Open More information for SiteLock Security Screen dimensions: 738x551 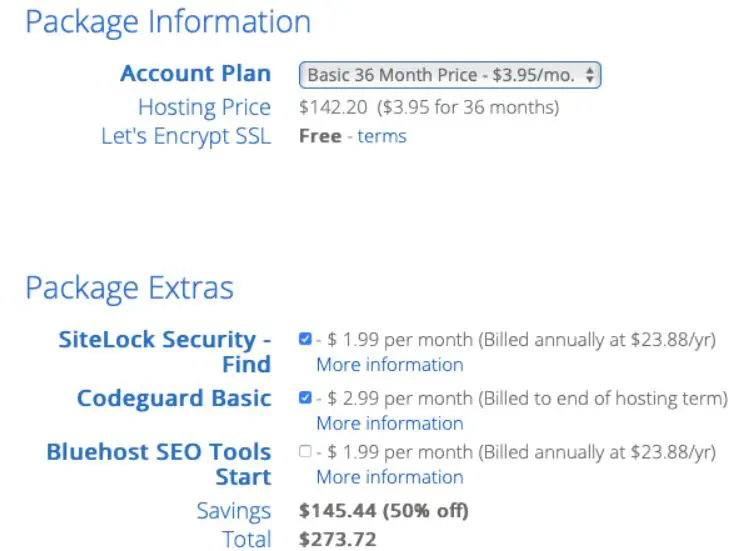(x=390, y=365)
